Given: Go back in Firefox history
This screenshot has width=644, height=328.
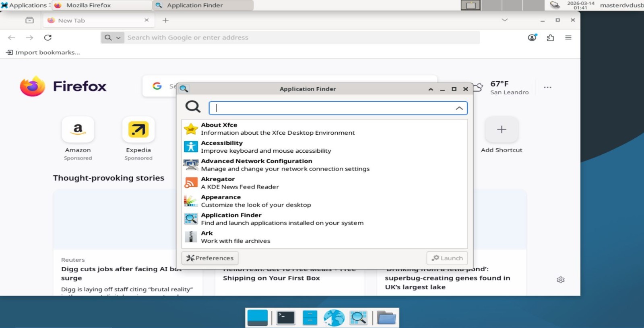Looking at the screenshot, I should 11,37.
